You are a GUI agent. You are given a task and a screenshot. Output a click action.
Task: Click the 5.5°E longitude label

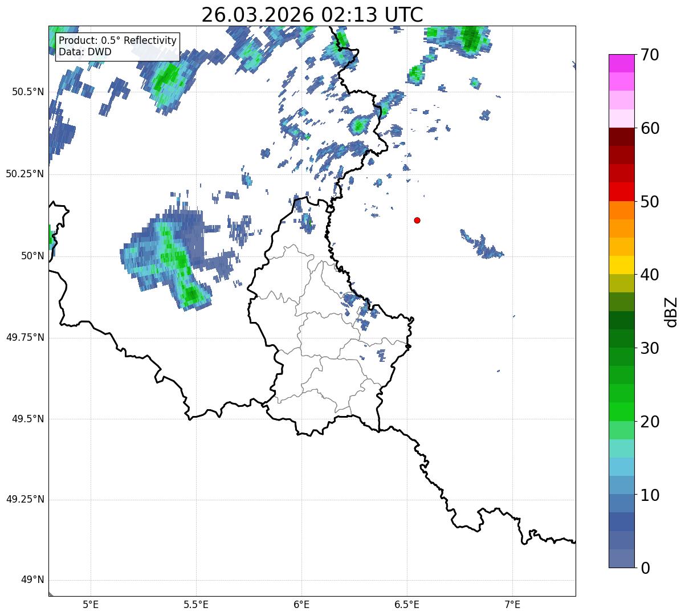pyautogui.click(x=196, y=604)
